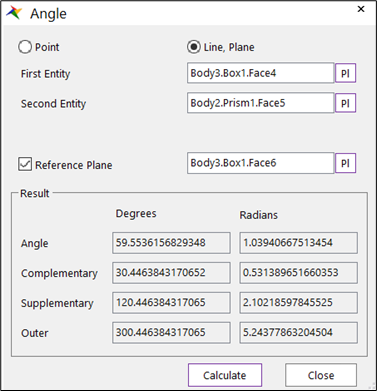The width and height of the screenshot is (377, 391).
Task: Select Supplementary radians value 2.10218597845525
Action: pyautogui.click(x=298, y=303)
